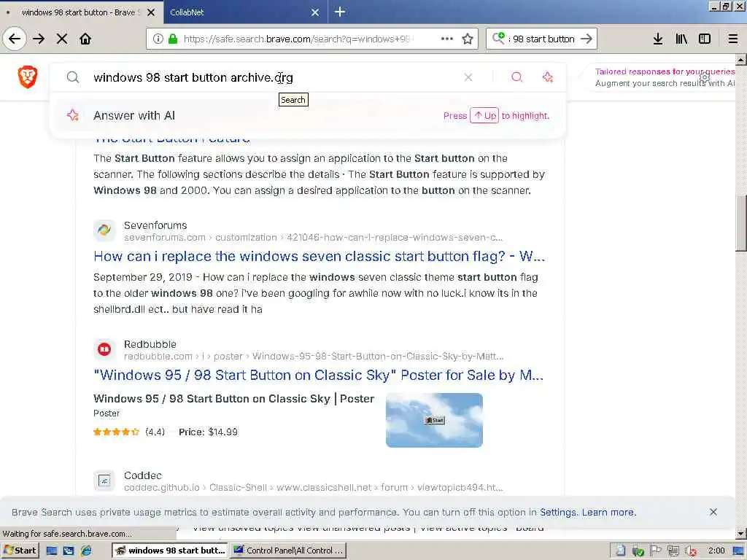The height and width of the screenshot is (560, 747).
Task: Open the downloads panel
Action: point(658,39)
